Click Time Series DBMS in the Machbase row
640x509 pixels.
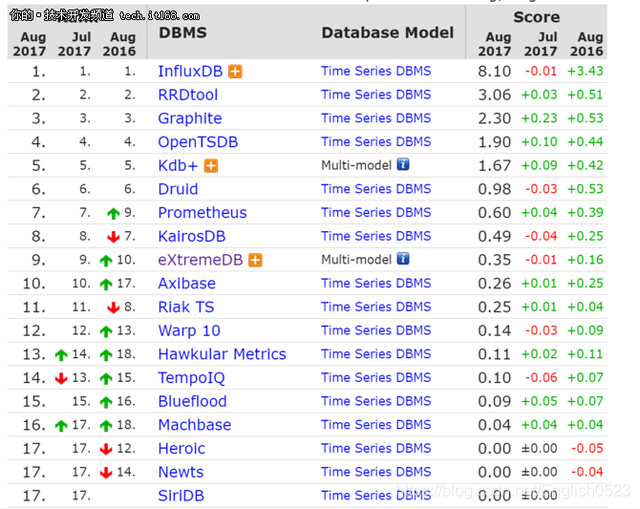[376, 425]
